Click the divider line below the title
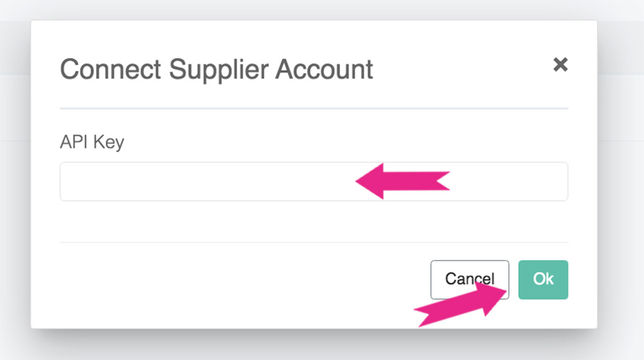 (x=314, y=108)
